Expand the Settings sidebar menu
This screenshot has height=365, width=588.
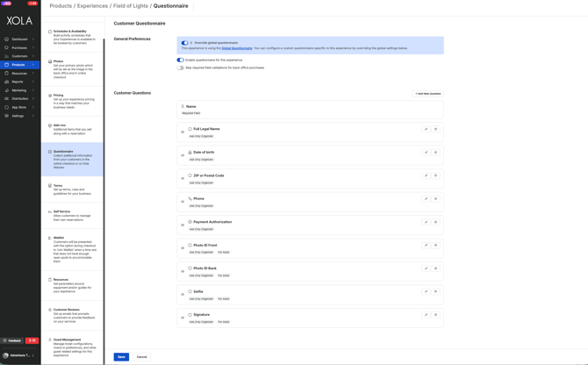point(19,116)
